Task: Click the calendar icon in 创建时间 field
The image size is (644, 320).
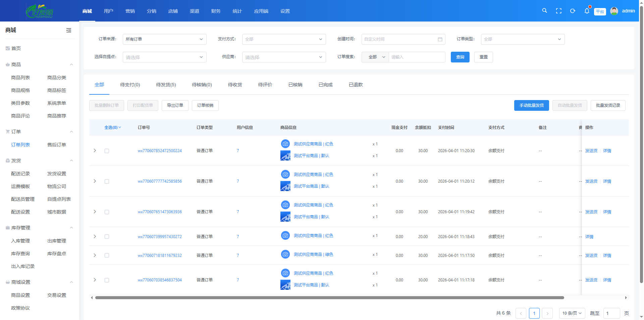Action: coord(440,39)
